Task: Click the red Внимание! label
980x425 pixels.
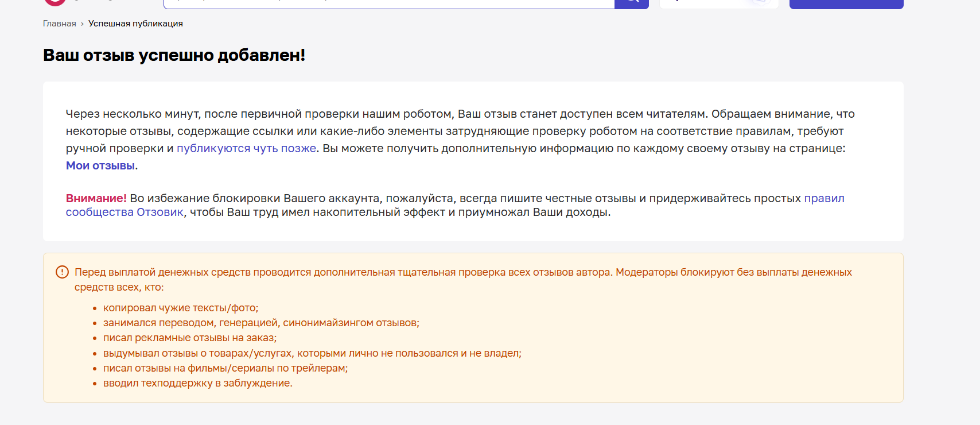Action: click(96, 198)
